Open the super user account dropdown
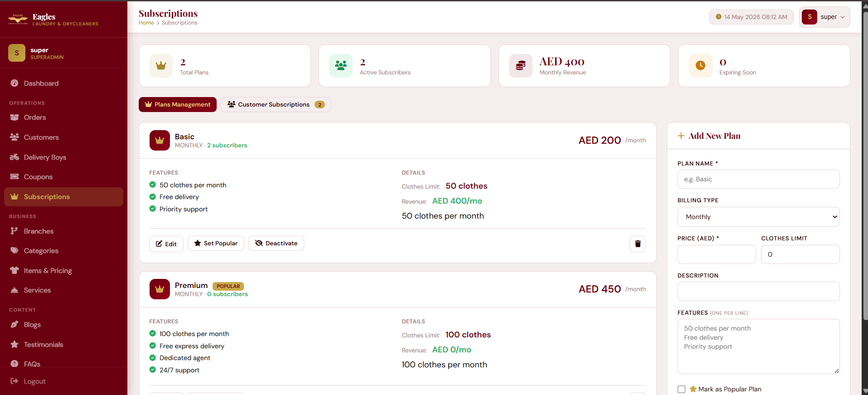Viewport: 868px width, 395px height. [x=824, y=17]
